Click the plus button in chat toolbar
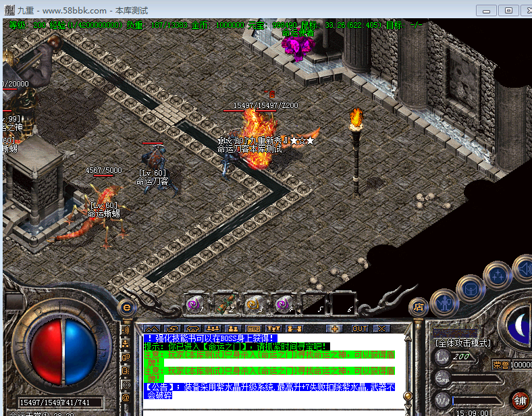This screenshot has height=416, width=532. [335, 328]
